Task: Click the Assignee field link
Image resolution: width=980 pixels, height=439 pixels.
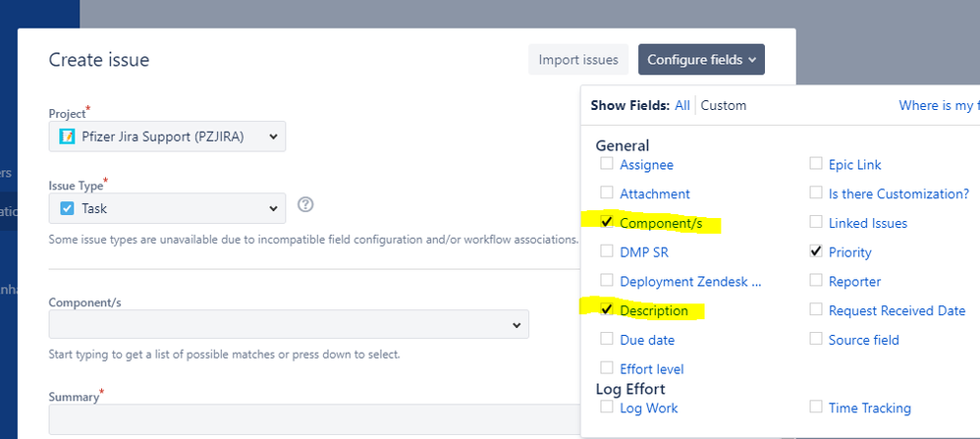Action: [646, 165]
